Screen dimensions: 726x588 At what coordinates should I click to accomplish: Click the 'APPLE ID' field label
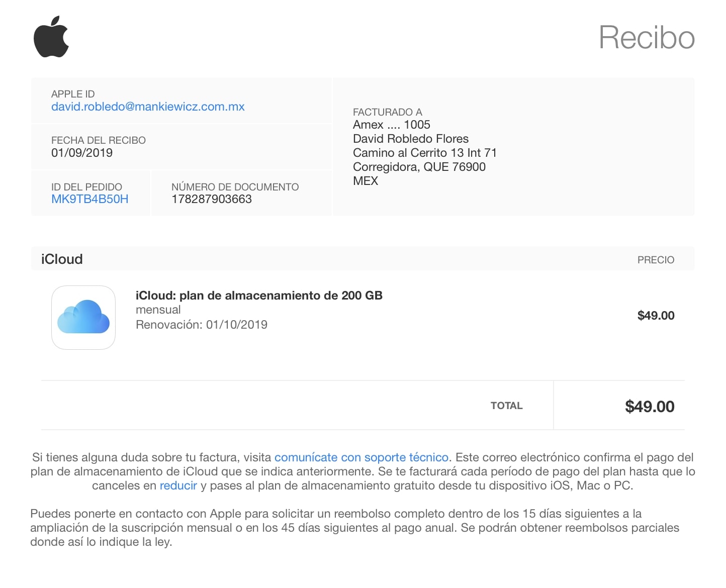[73, 94]
